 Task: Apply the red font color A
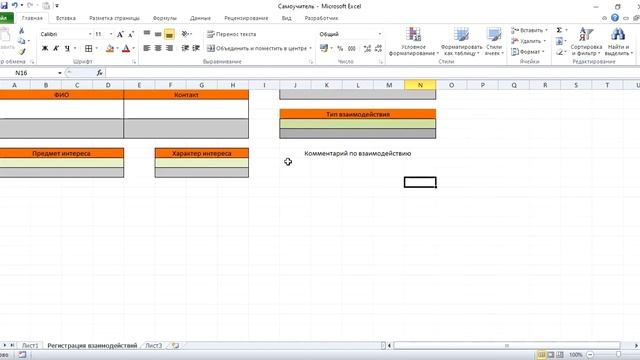click(x=126, y=49)
